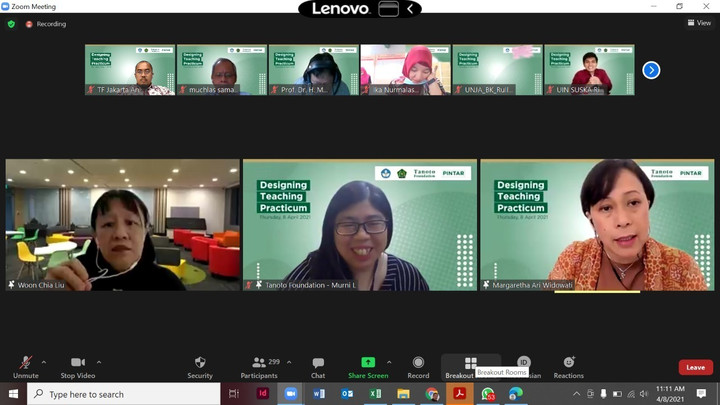
Task: Select the Margaretha Ari Widowati video tile
Action: point(597,225)
